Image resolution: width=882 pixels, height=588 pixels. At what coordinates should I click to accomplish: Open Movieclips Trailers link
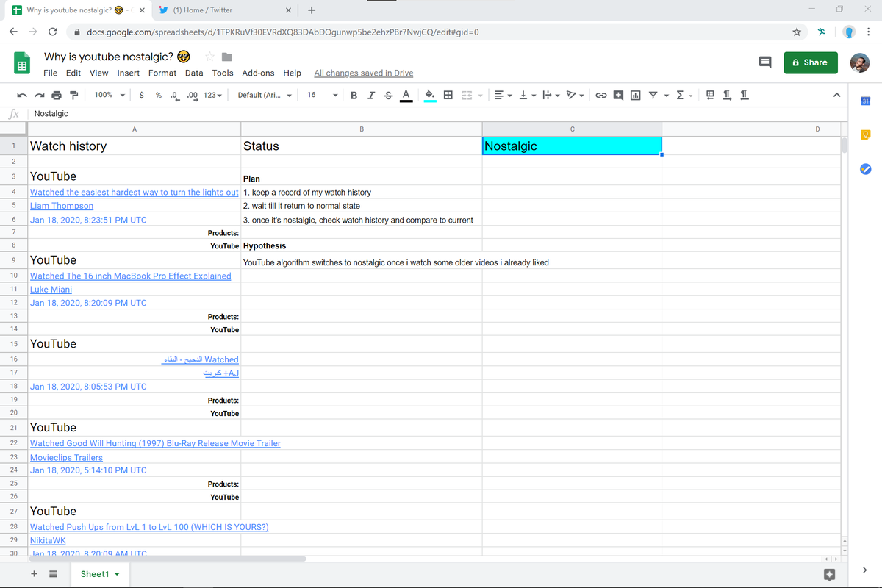pos(66,458)
